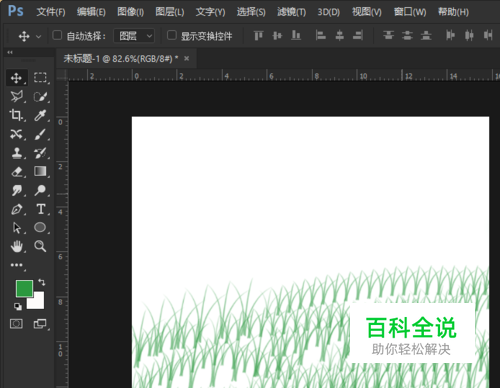This screenshot has width=500, height=388.
Task: Select the Zoom magnifier tool
Action: pos(40,246)
